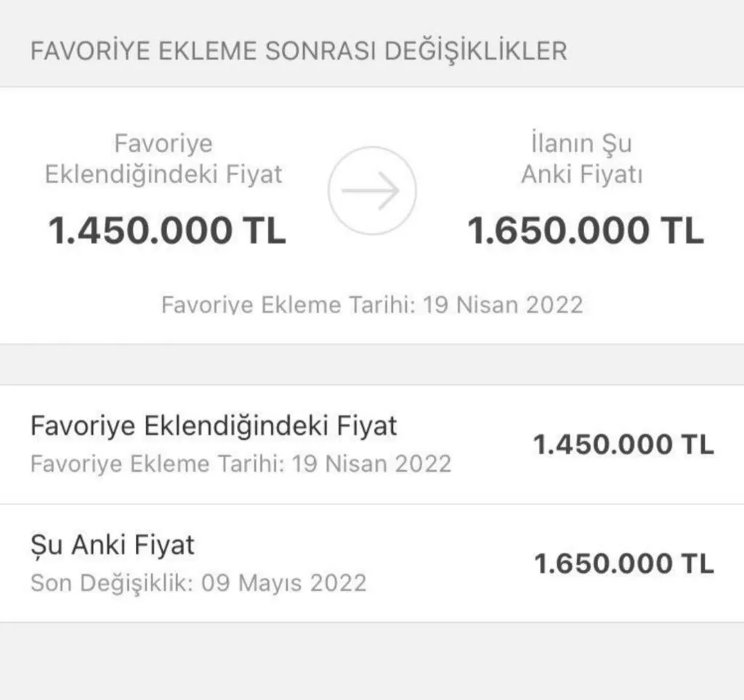This screenshot has width=744, height=700.
Task: Open the Favoriye Eklendiğindeki Fiyat list row title
Action: (214, 426)
